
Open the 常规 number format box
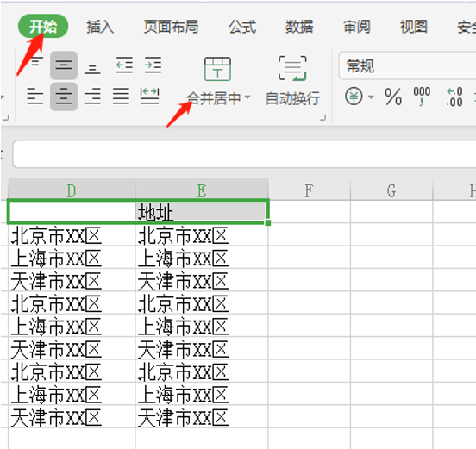tap(407, 65)
